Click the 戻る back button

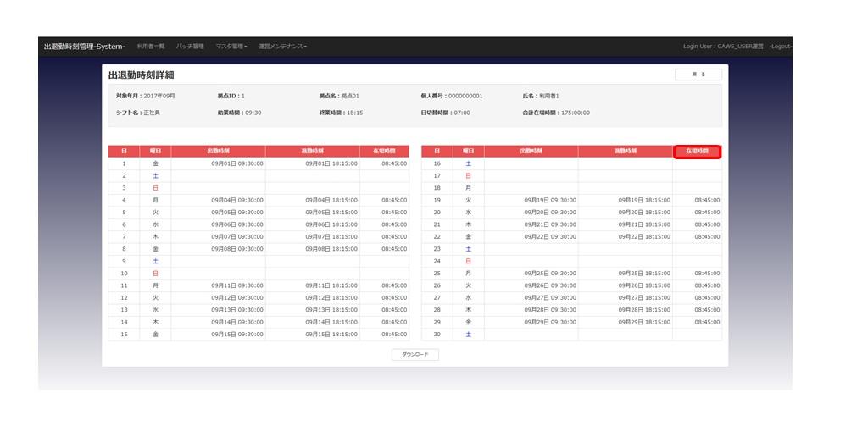(x=698, y=75)
